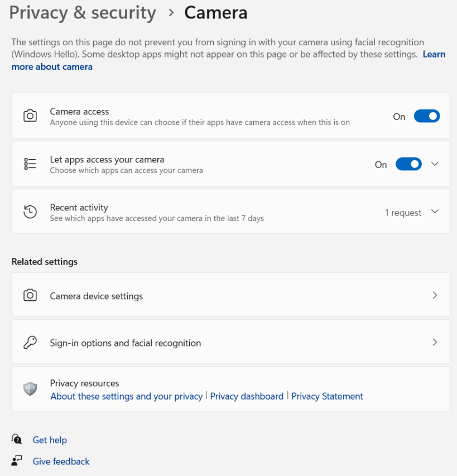Image resolution: width=457 pixels, height=476 pixels.
Task: Click the Get help headset icon
Action: 17,439
